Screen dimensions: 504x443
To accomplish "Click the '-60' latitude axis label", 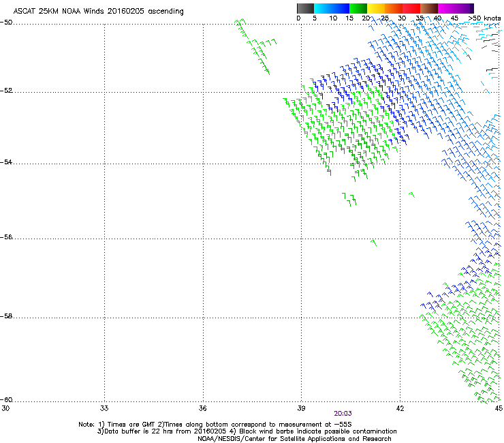I will click(6, 400).
